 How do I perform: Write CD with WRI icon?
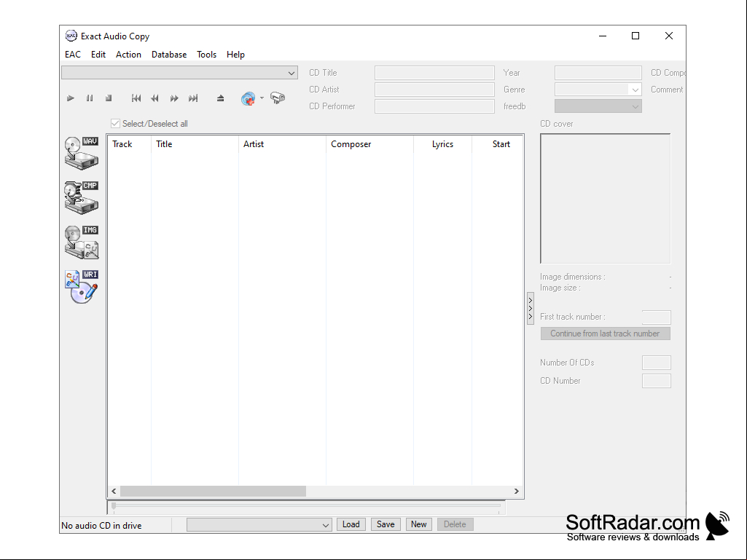[x=82, y=287]
